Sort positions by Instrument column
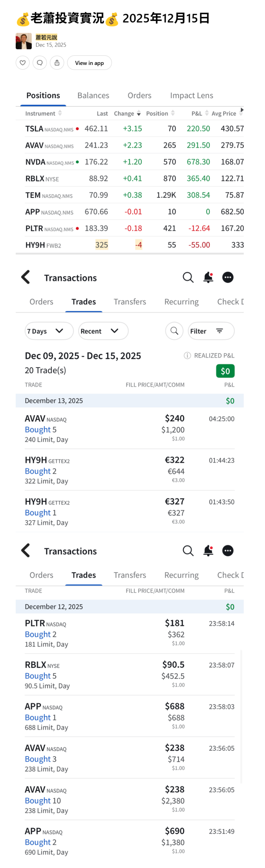The image size is (265, 868). (43, 113)
